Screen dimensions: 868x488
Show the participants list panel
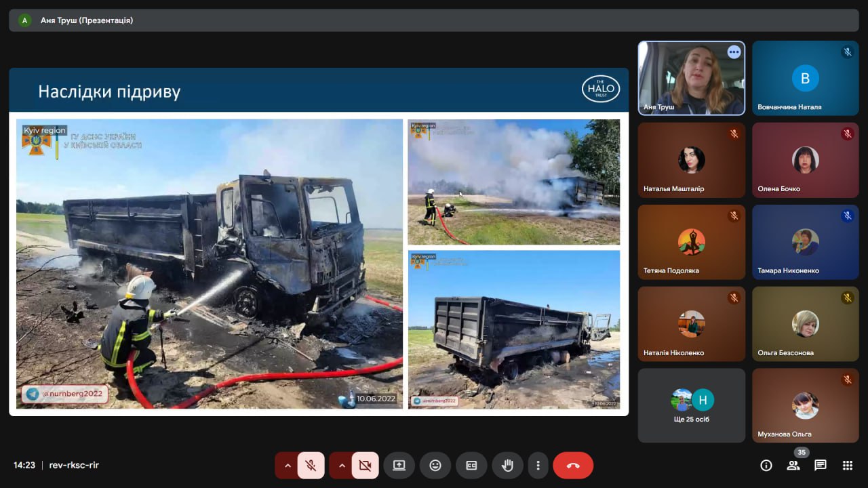(x=793, y=465)
